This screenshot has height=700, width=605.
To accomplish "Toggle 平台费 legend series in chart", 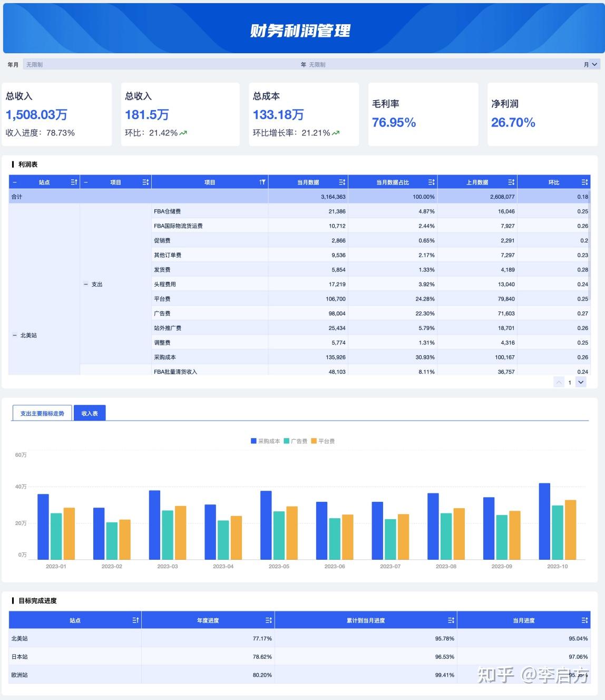I will tap(323, 441).
